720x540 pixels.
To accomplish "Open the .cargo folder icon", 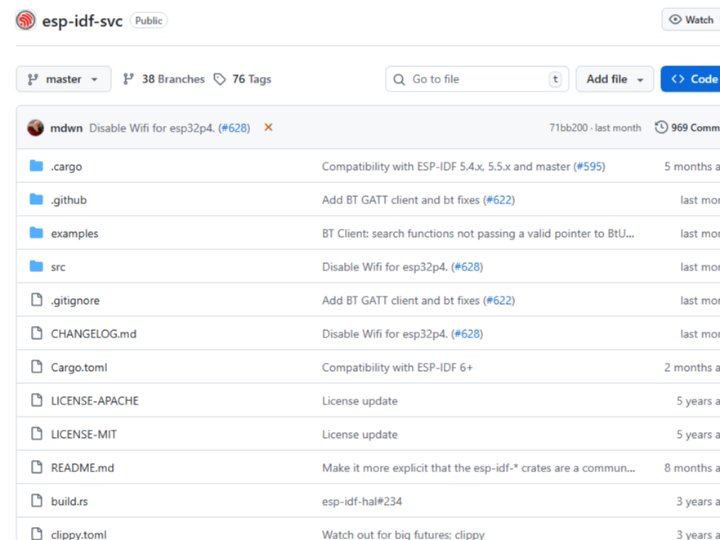I will pos(37,166).
